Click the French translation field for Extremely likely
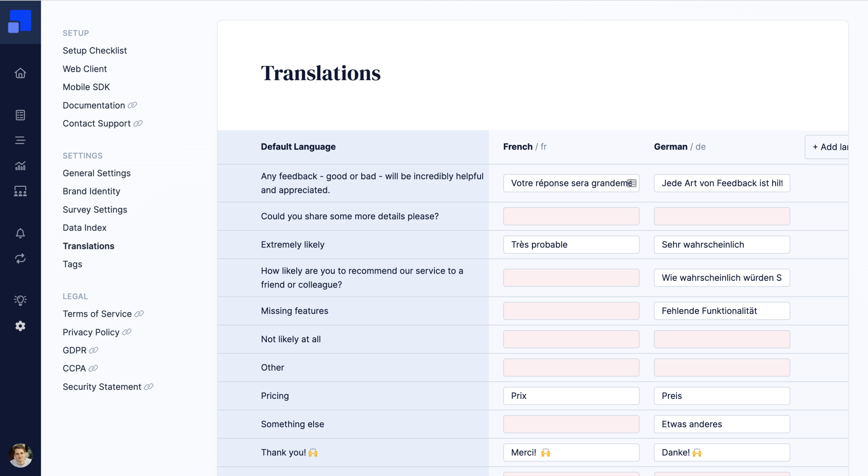Viewport: 868px width, 476px height. pos(571,244)
